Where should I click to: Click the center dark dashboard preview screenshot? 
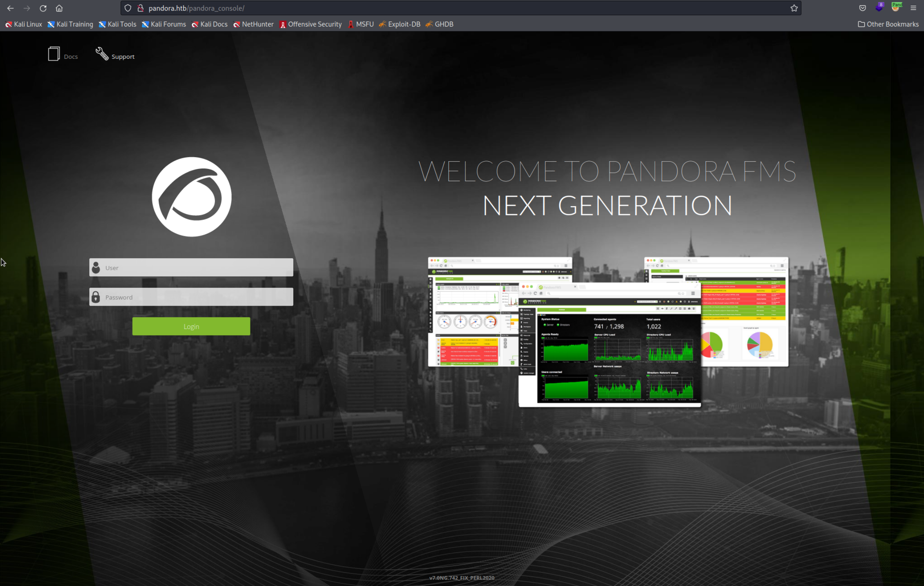pos(609,344)
